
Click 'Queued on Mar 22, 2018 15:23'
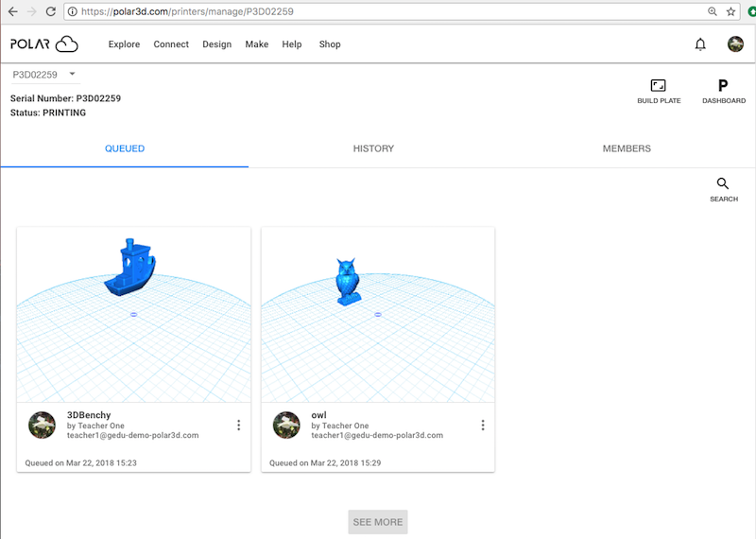(81, 462)
